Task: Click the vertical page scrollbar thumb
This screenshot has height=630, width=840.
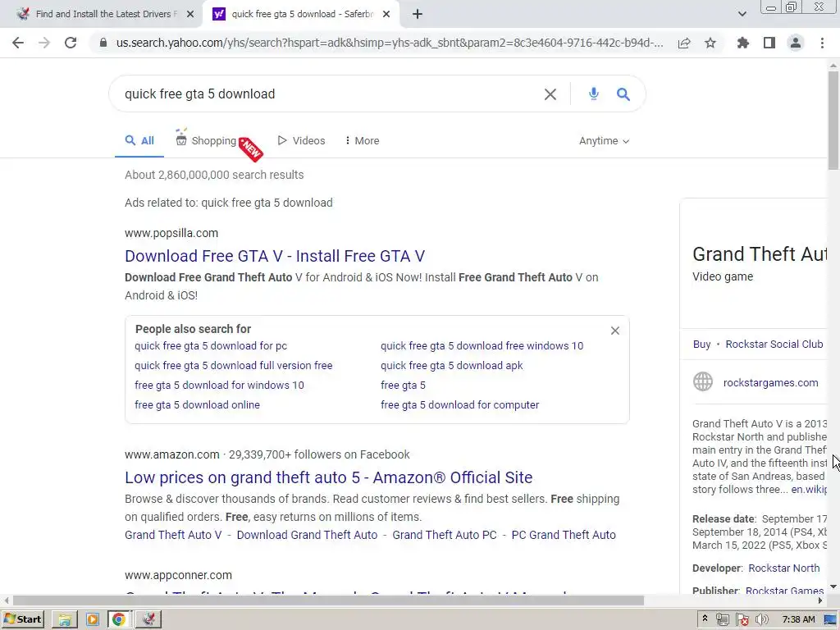Action: [x=833, y=120]
